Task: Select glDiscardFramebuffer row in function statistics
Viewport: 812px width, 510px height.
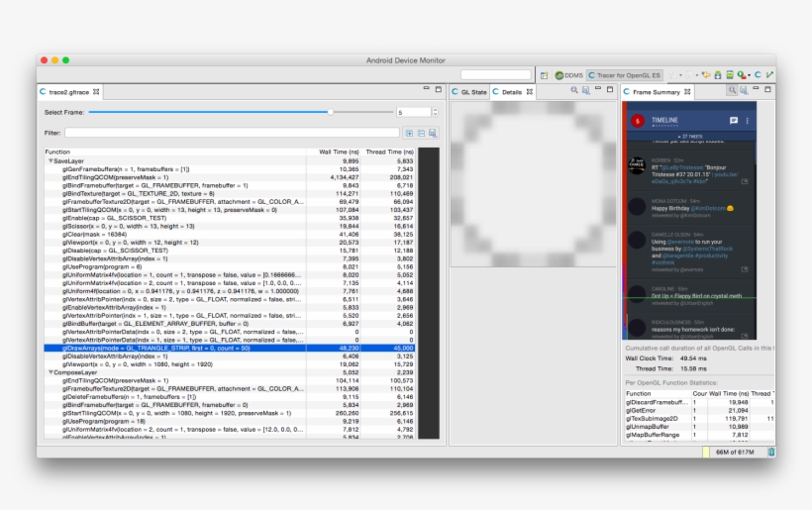Action: 700,402
